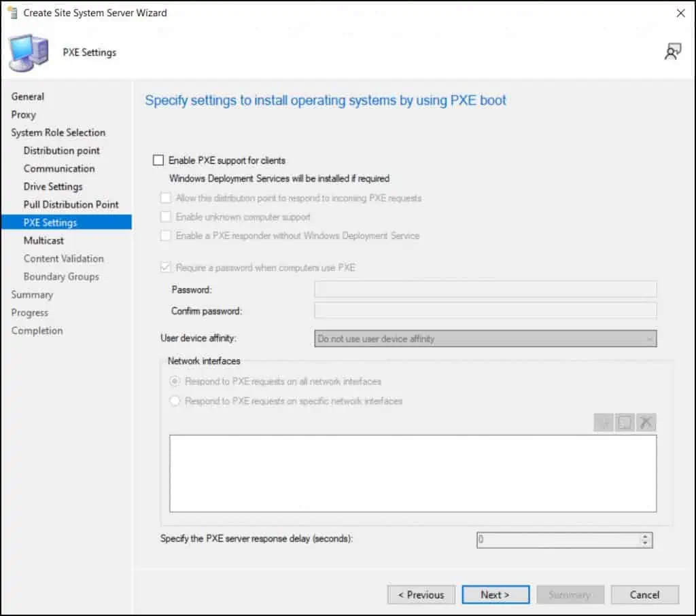The height and width of the screenshot is (616, 696).
Task: Toggle Enable unknown computer support checkbox
Action: click(x=165, y=217)
